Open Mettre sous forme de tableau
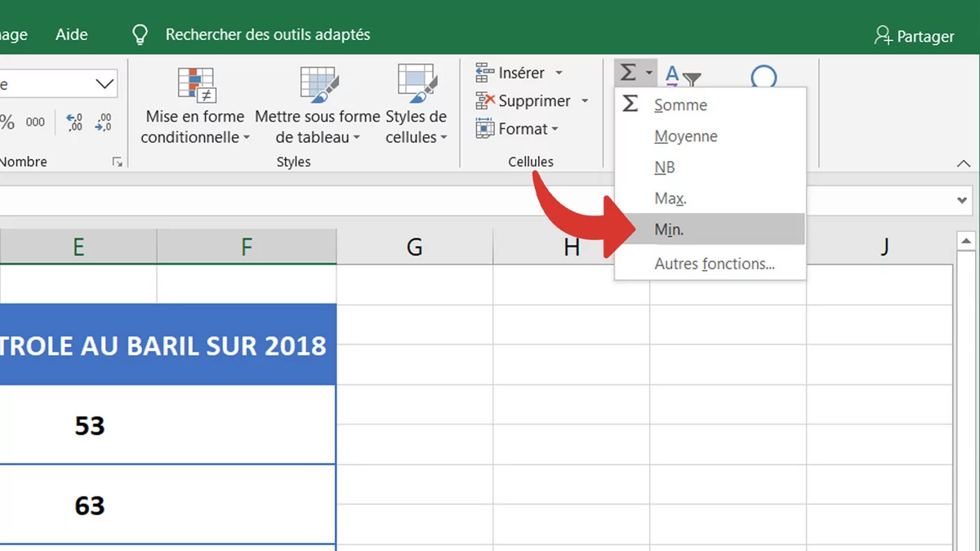The image size is (980, 551). [318, 106]
